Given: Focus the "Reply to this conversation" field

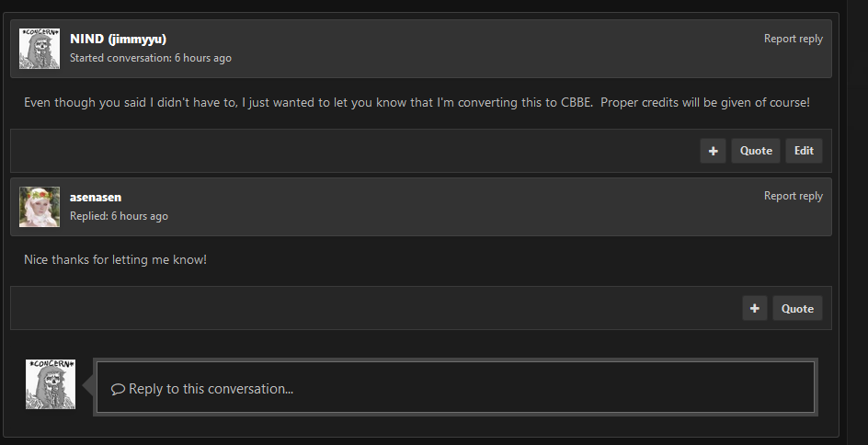Looking at the screenshot, I should (455, 387).
